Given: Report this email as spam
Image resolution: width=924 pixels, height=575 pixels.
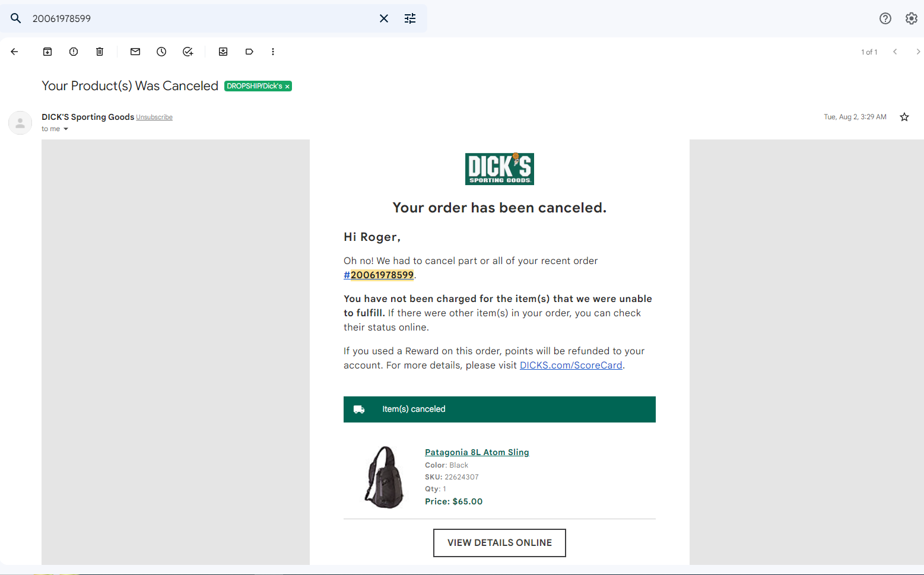Looking at the screenshot, I should (74, 52).
